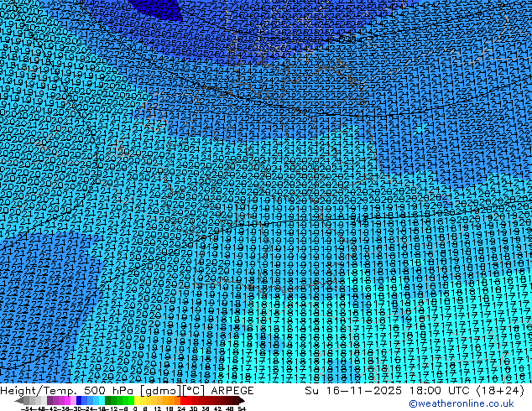Click the legend value '0' below yellow swatch
532x411 pixels.
pyautogui.click(x=135, y=408)
